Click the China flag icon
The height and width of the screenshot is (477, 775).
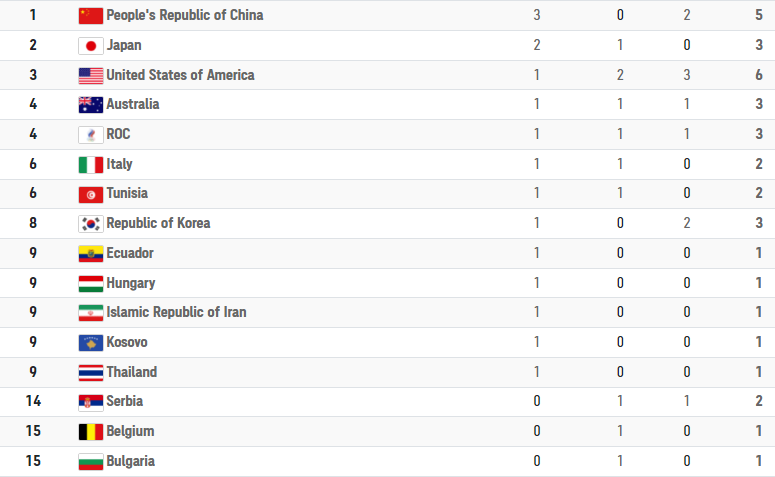[x=91, y=16]
